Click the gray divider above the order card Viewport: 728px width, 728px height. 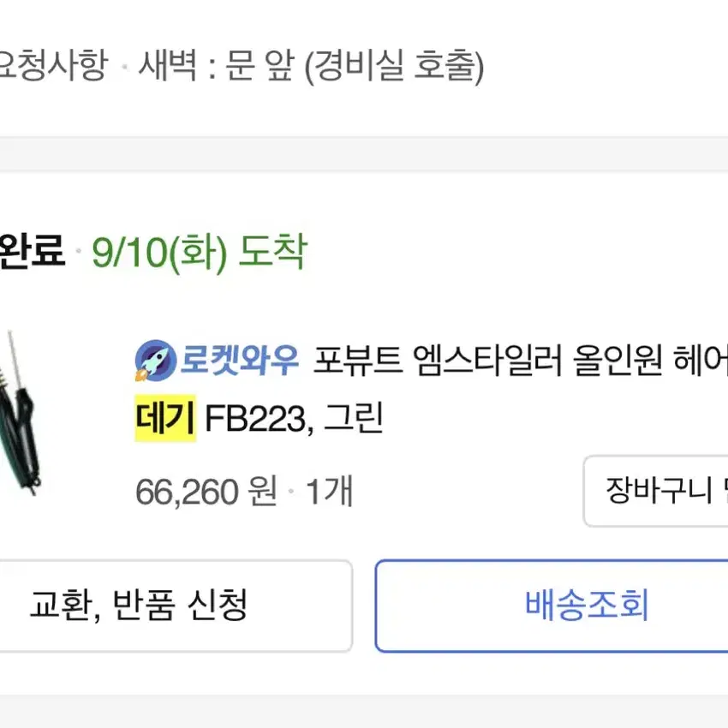[364, 154]
